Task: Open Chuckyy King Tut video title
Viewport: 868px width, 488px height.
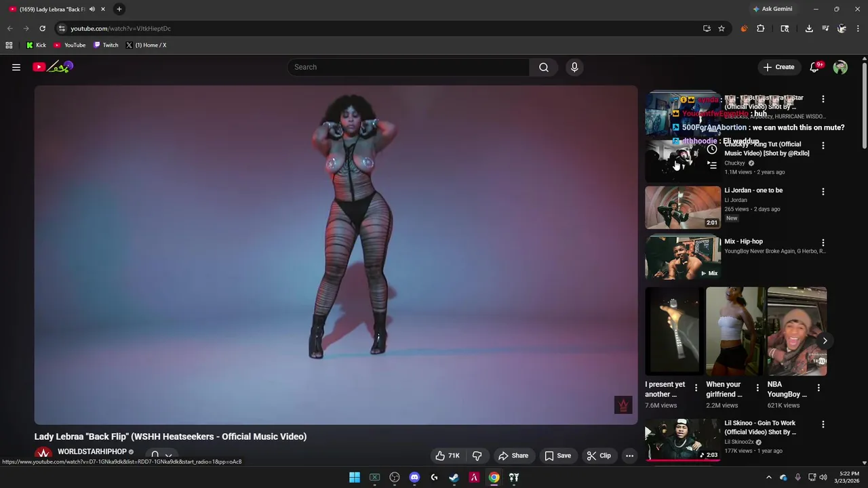Action: click(766, 148)
